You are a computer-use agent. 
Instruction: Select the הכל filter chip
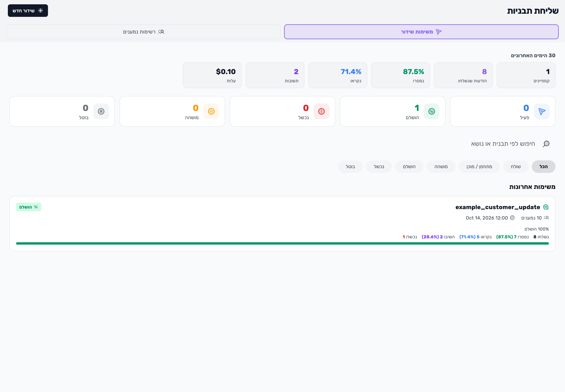[543, 167]
